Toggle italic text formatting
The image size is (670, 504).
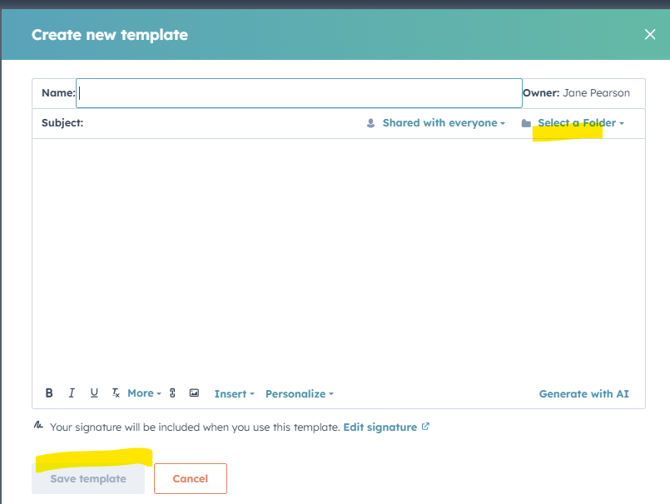[x=72, y=394]
